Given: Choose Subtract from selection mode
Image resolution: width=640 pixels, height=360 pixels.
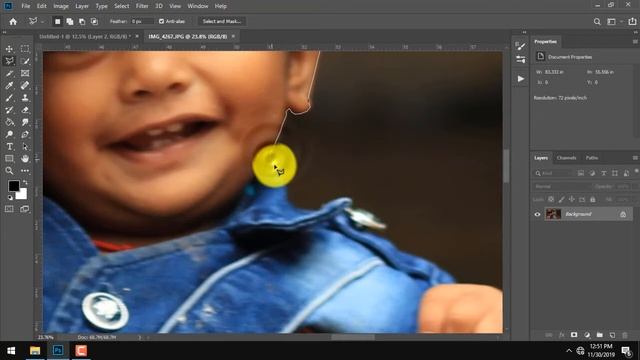Looking at the screenshot, I should tap(82, 21).
